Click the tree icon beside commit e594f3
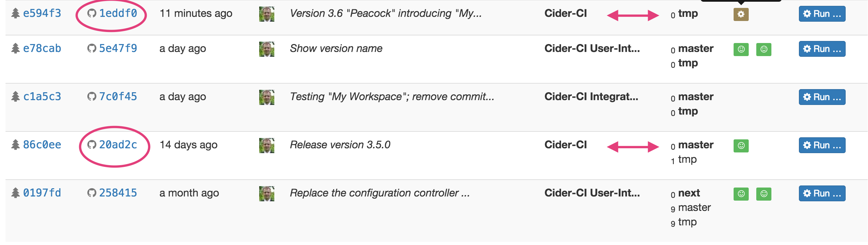This screenshot has width=868, height=245. 15,13
